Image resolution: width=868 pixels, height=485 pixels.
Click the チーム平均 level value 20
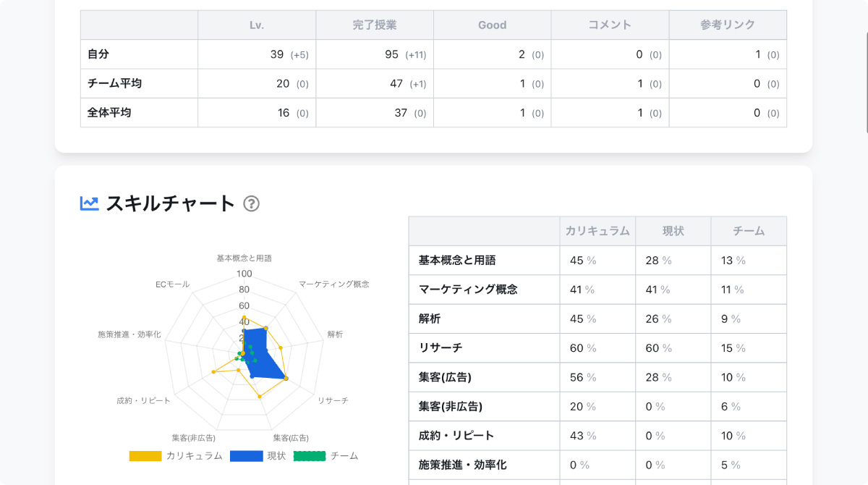point(283,83)
